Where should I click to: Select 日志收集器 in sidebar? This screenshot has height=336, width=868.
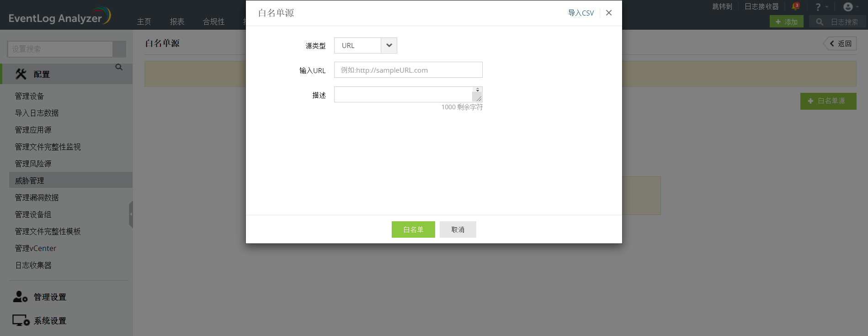pos(33,265)
